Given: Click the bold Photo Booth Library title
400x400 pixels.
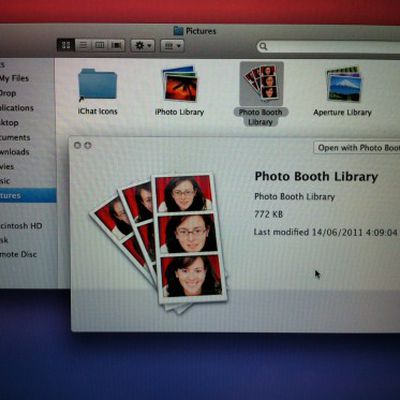Looking at the screenshot, I should pyautogui.click(x=316, y=176).
